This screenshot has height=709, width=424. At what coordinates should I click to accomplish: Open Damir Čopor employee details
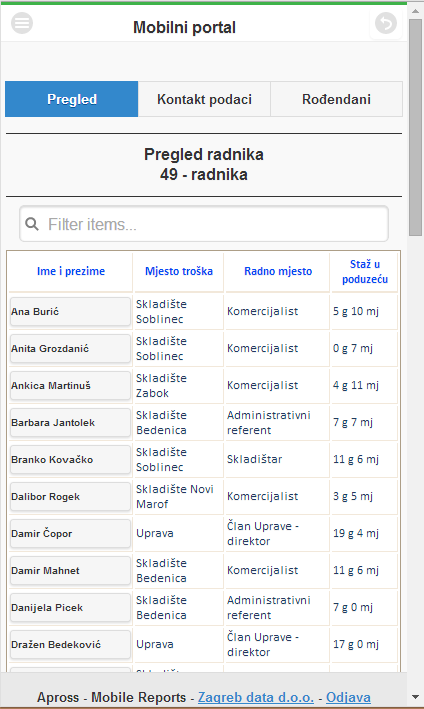(x=70, y=534)
